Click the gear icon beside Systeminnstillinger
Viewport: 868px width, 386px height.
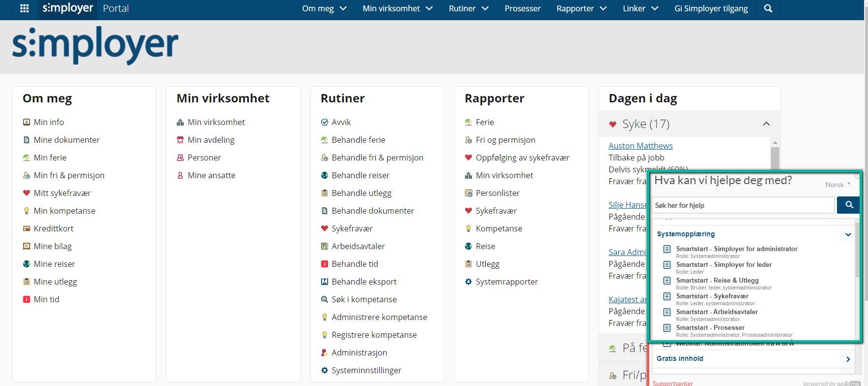pyautogui.click(x=325, y=370)
